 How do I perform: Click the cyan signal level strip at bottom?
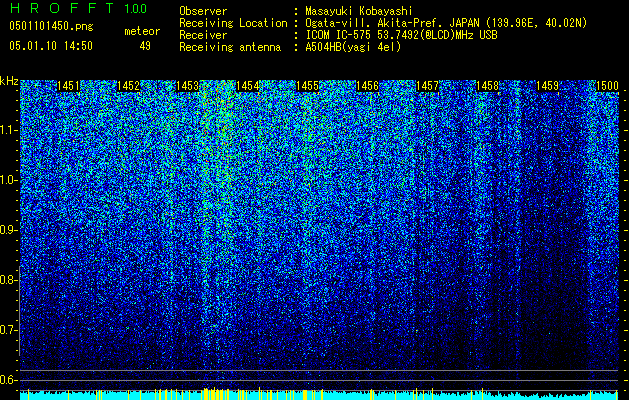click(319, 394)
